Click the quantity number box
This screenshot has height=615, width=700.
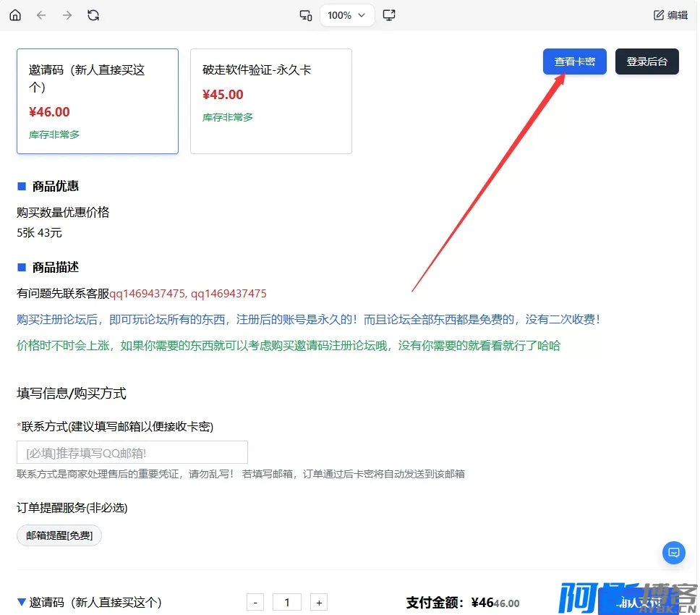tap(287, 602)
